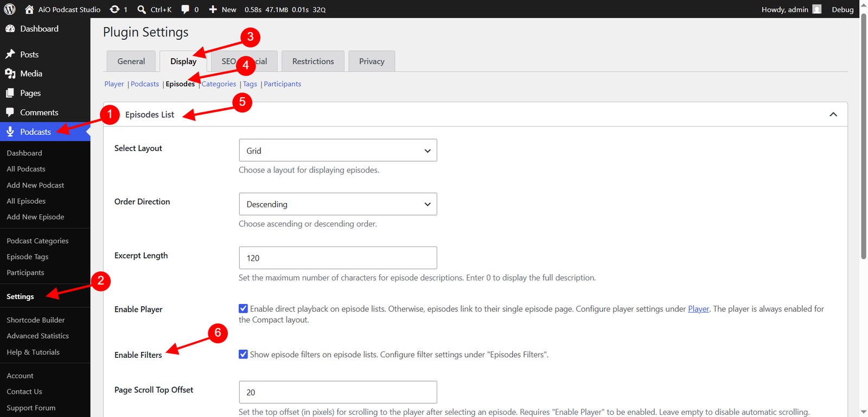Open the Podcasts sub-section link
The image size is (868, 417).
click(x=145, y=84)
